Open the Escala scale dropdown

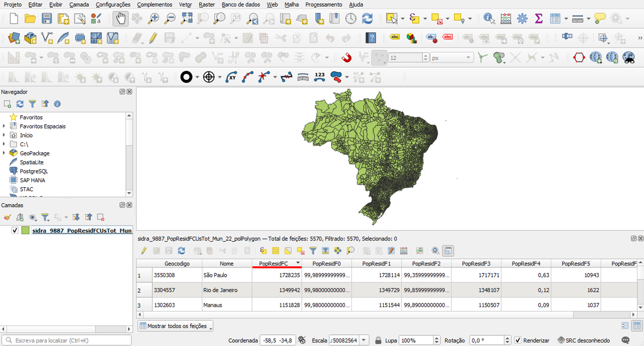(364, 340)
